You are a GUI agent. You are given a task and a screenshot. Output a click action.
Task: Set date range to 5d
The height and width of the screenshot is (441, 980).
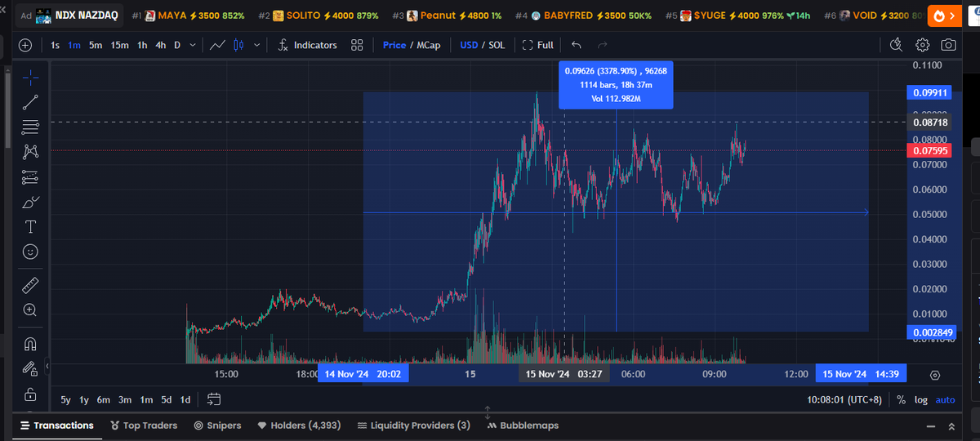167,400
